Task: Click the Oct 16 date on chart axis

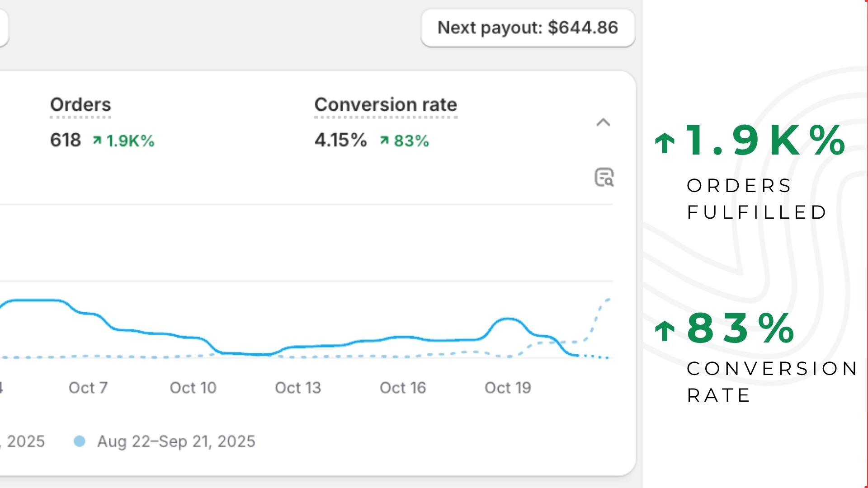Action: coord(403,388)
